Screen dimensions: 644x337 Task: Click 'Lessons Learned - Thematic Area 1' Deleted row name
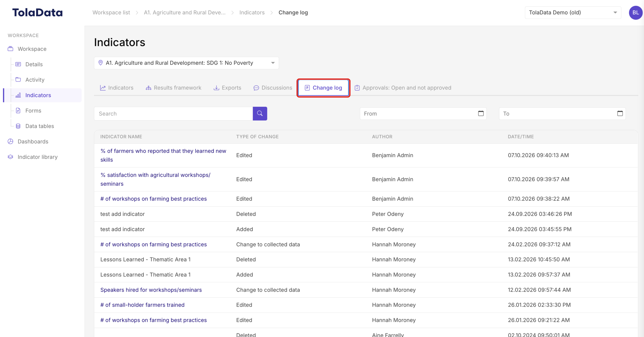145,259
